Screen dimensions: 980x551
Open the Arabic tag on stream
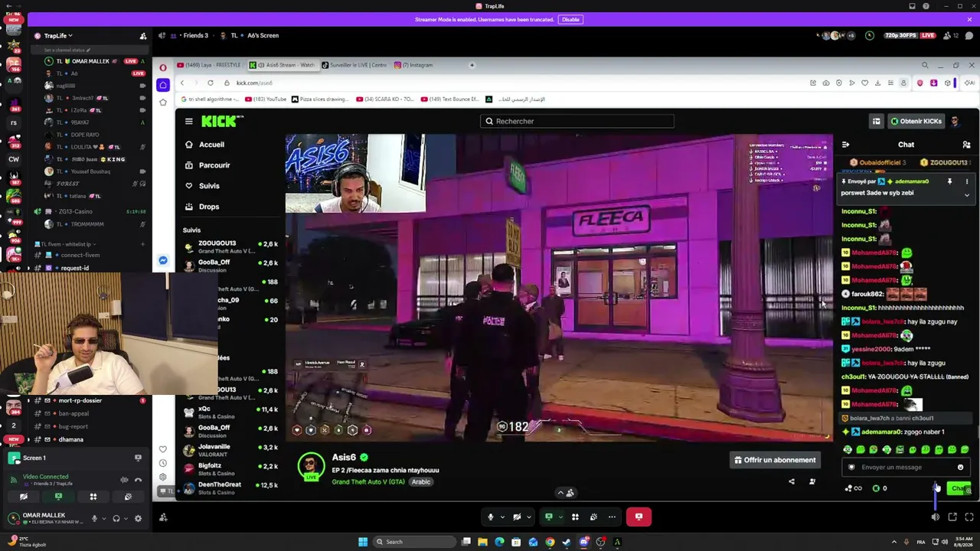(421, 482)
